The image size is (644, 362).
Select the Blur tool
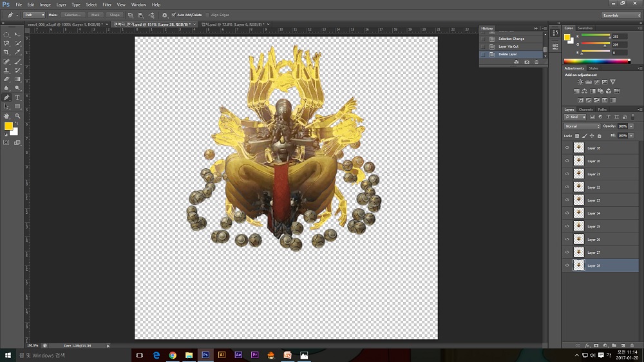coord(6,88)
